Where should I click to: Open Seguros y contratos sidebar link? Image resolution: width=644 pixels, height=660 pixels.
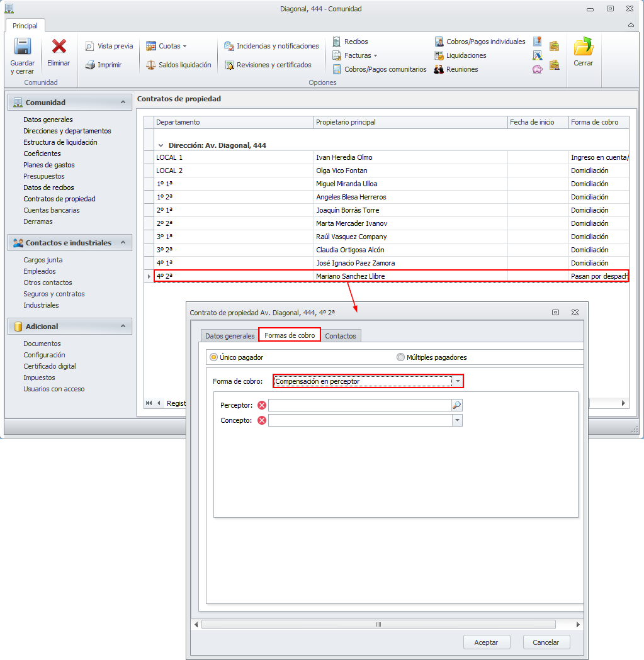click(x=54, y=294)
